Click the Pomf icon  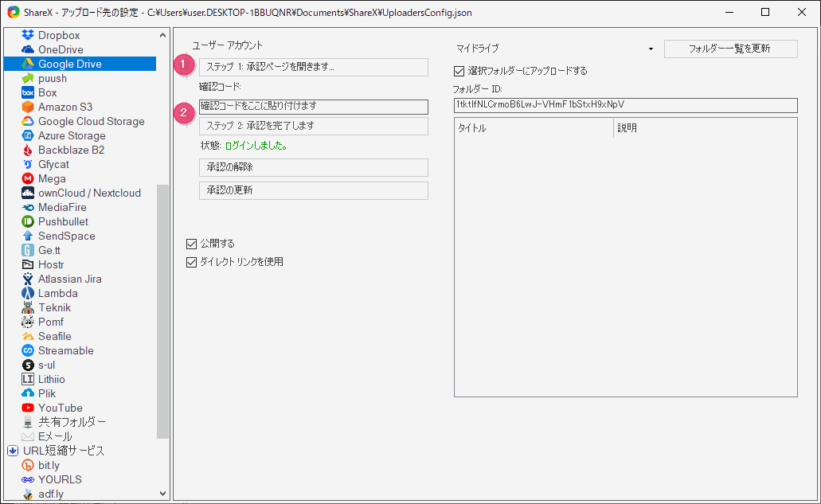click(x=28, y=322)
